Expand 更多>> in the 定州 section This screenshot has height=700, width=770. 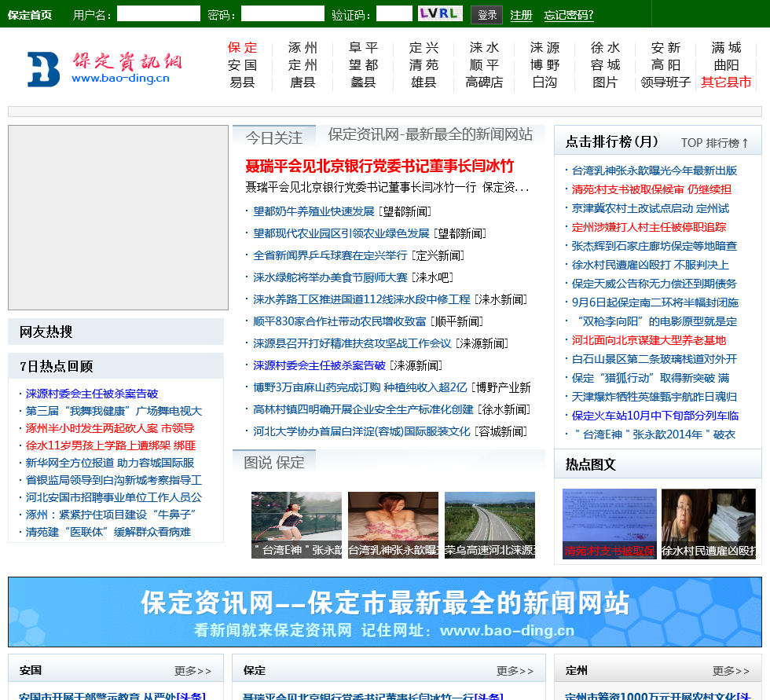tap(731, 671)
